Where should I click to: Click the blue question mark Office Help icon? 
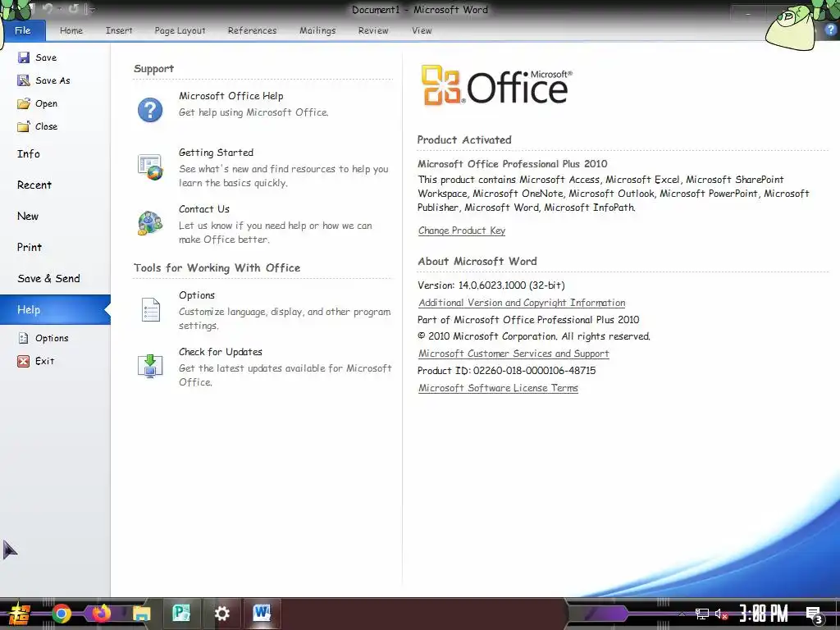click(x=150, y=110)
